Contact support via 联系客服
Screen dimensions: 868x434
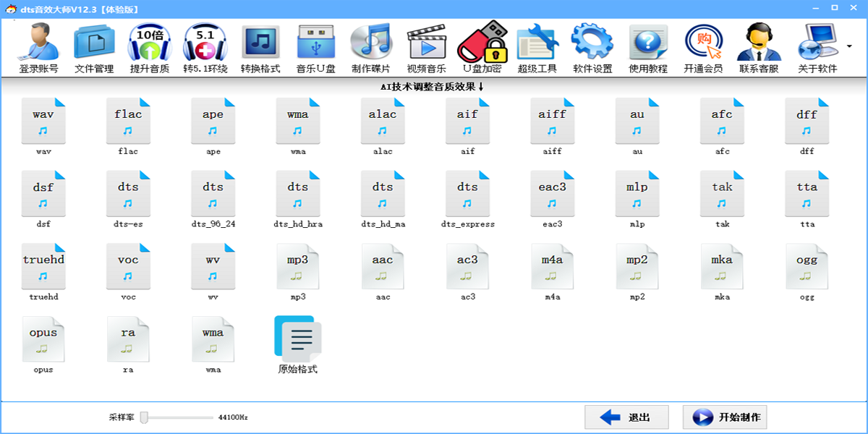[758, 45]
